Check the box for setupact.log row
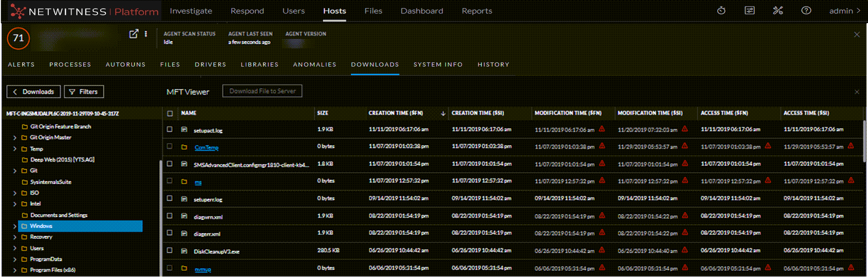This screenshot has height=277, width=868. (170, 129)
